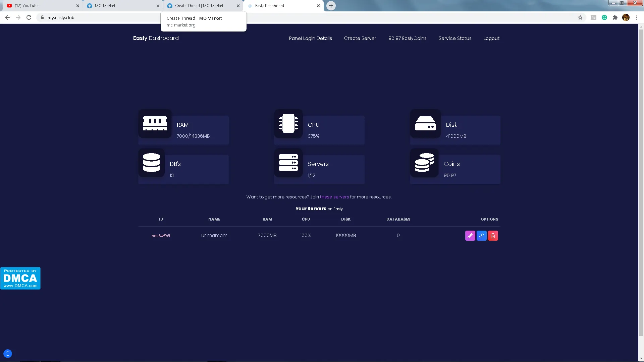The height and width of the screenshot is (362, 644).
Task: Click the Disk drive icon
Action: point(425,123)
